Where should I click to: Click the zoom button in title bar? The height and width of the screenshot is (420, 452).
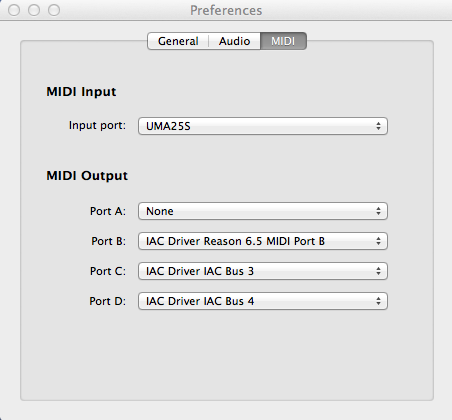point(54,10)
